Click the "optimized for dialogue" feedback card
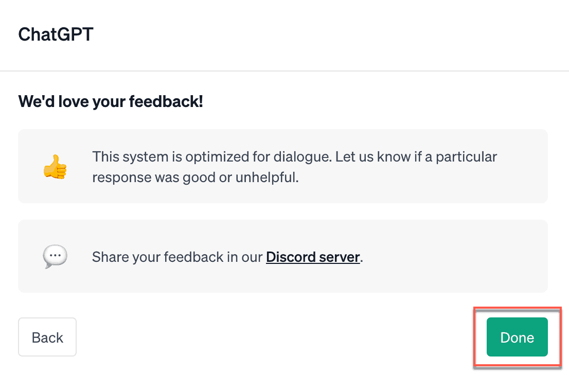569x392 pixels. [282, 166]
